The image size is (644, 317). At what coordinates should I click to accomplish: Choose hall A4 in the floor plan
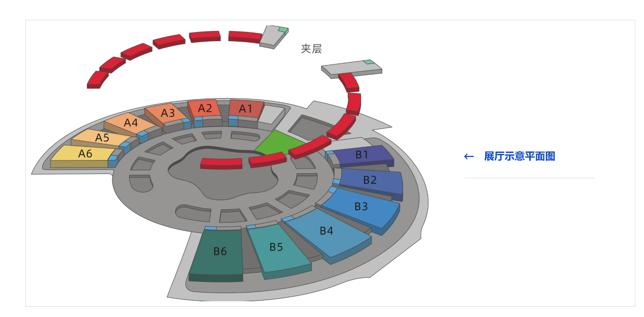point(131,123)
